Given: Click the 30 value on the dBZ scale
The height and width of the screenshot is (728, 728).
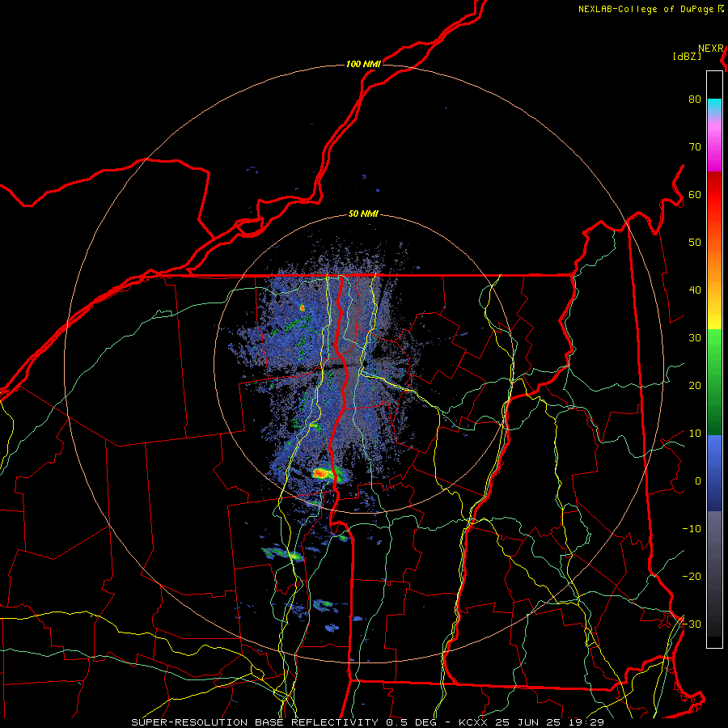Looking at the screenshot, I should tap(695, 338).
